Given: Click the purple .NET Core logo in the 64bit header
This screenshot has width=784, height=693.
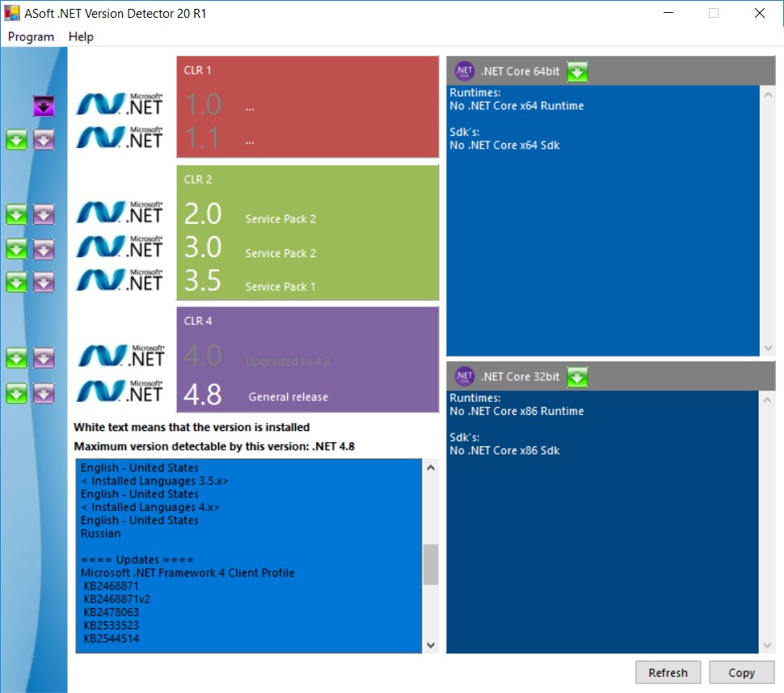Looking at the screenshot, I should 464,71.
